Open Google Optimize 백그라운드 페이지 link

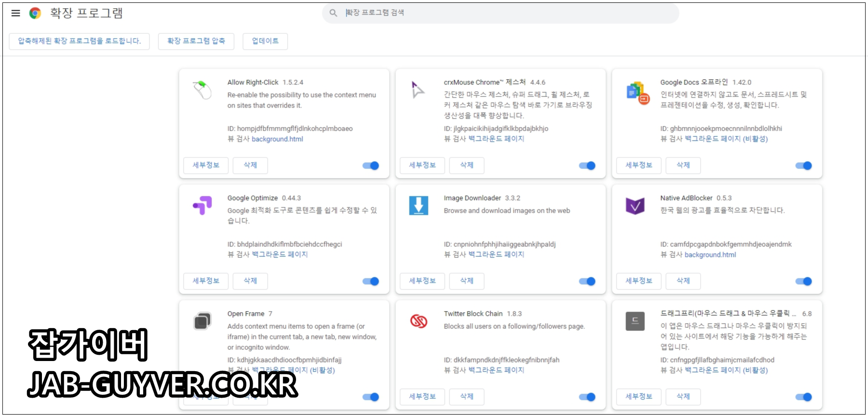(280, 254)
